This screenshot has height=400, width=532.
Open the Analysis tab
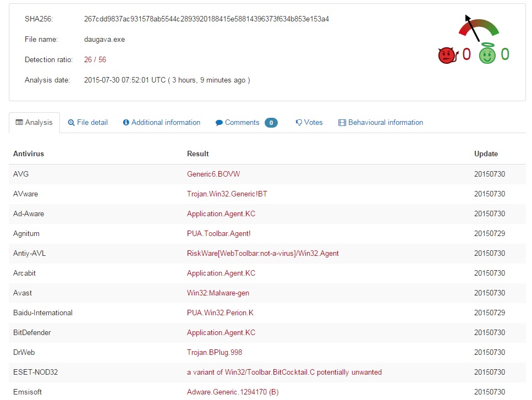coord(34,123)
